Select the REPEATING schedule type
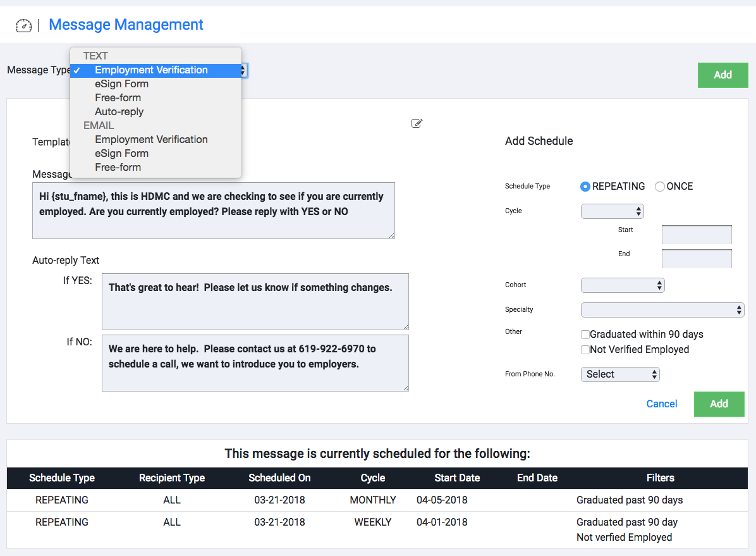The width and height of the screenshot is (756, 556). click(x=585, y=187)
